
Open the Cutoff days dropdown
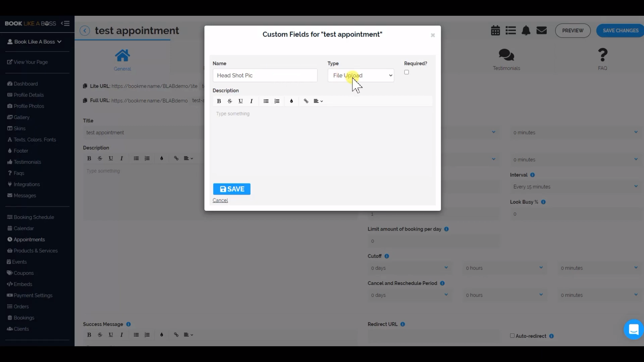[408, 267]
